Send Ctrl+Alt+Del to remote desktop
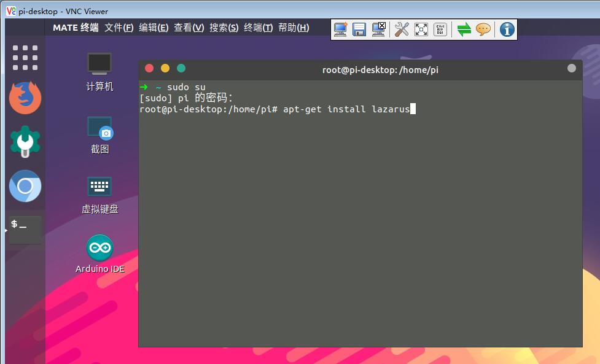Viewport: 600px width, 364px height. coord(440,29)
